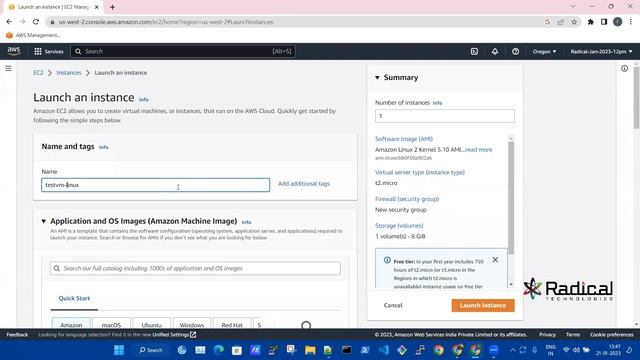Open Visual Studio Code from the taskbar
Image resolution: width=640 pixels, height=360 pixels.
(x=384, y=350)
